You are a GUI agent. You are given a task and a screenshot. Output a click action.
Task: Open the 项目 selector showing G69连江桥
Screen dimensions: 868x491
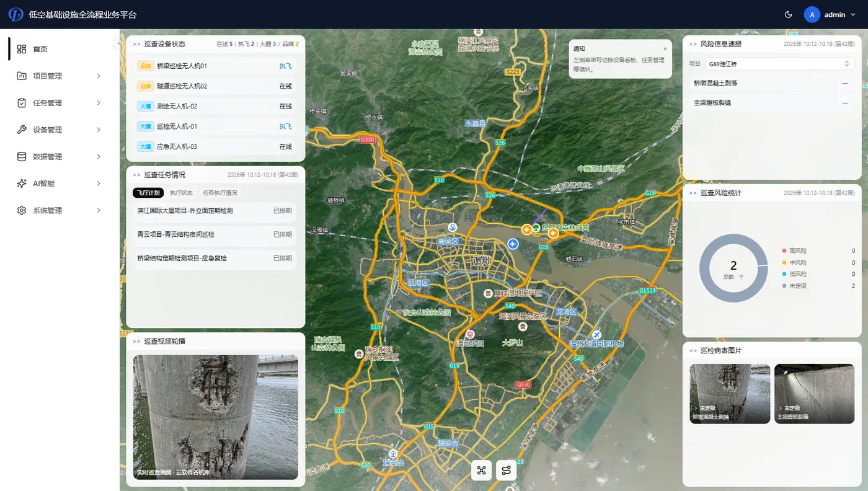tap(779, 64)
